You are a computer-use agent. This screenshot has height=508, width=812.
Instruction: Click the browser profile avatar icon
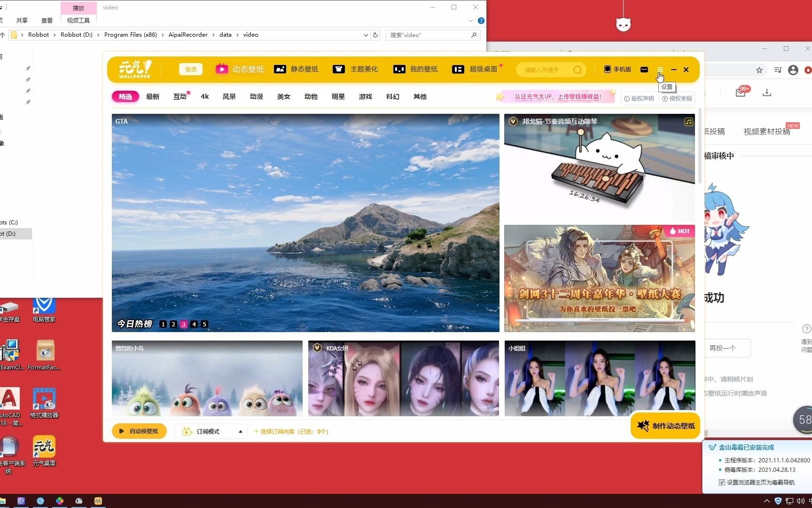pos(793,70)
